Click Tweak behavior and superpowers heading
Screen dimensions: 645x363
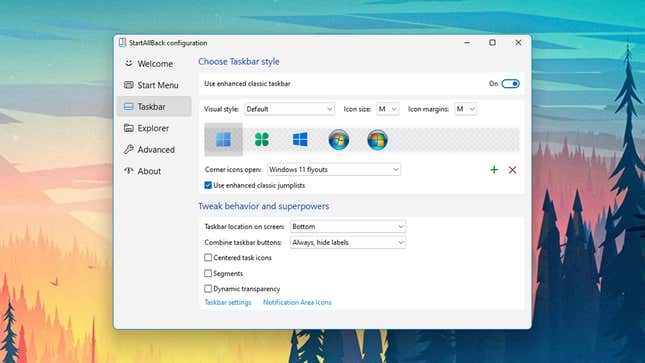[x=264, y=206]
